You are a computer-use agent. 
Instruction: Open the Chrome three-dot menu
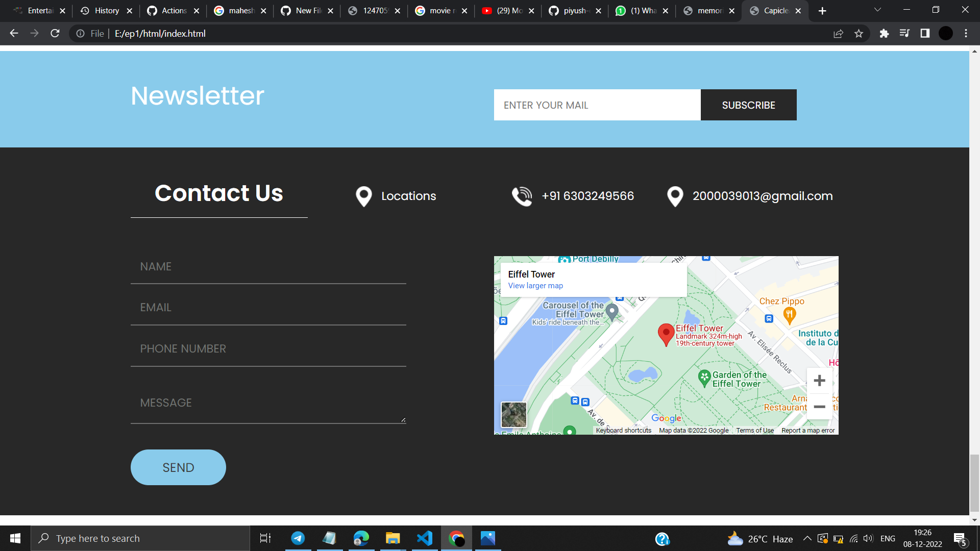pyautogui.click(x=966, y=33)
